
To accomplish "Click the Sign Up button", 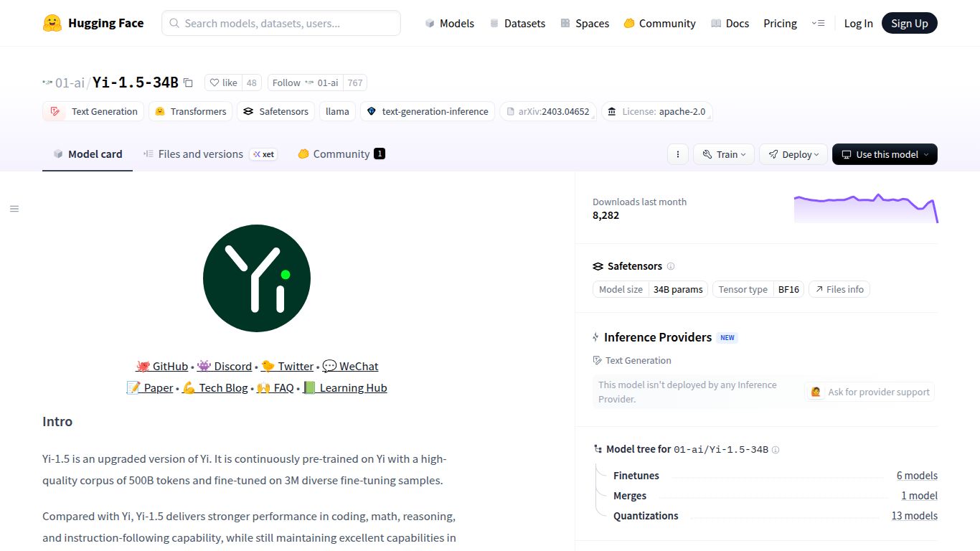I will tap(909, 23).
